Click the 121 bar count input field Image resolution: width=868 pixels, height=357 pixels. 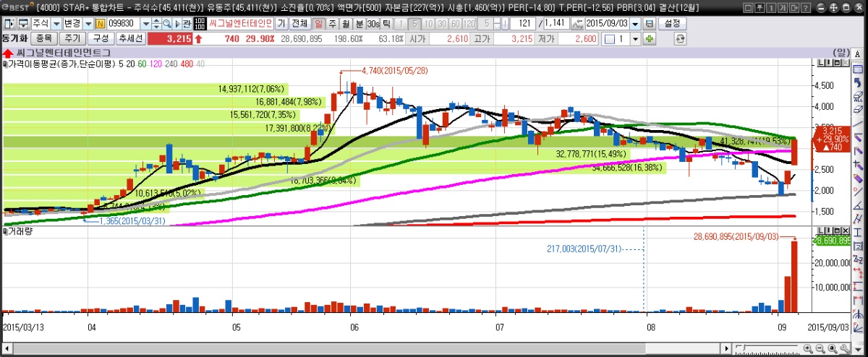tap(524, 23)
